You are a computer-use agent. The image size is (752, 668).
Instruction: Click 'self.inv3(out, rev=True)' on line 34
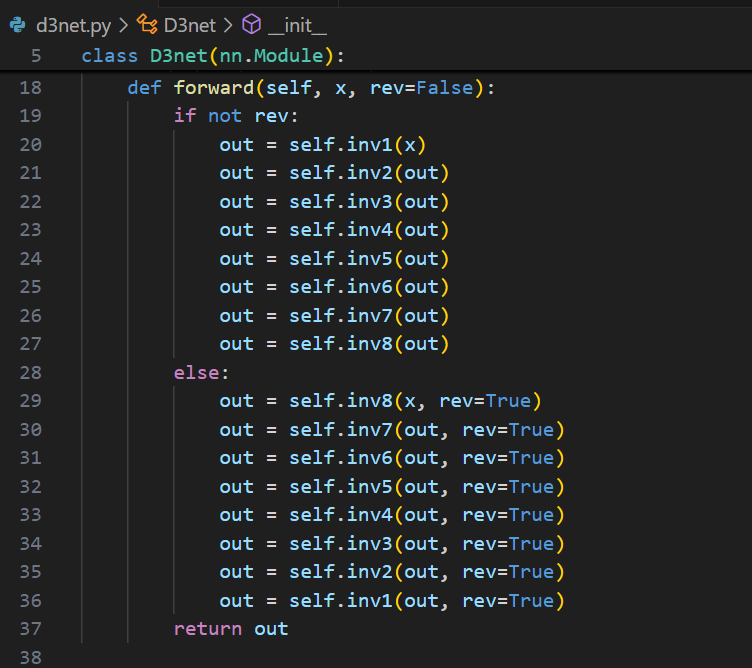coord(426,544)
